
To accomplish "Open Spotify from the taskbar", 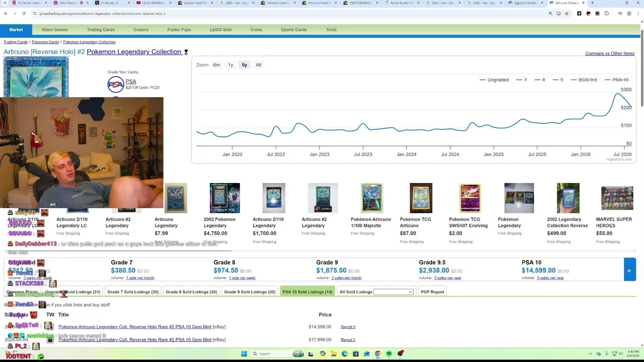I will [389, 354].
